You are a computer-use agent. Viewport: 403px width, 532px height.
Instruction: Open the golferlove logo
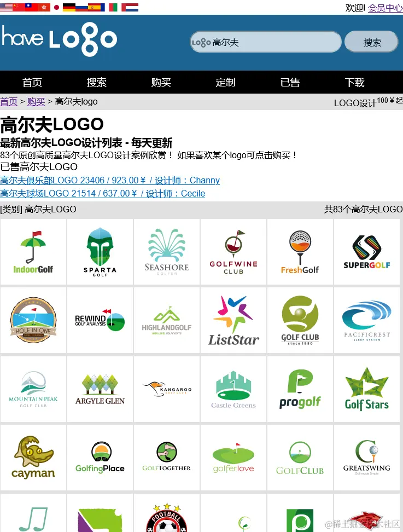[233, 458]
